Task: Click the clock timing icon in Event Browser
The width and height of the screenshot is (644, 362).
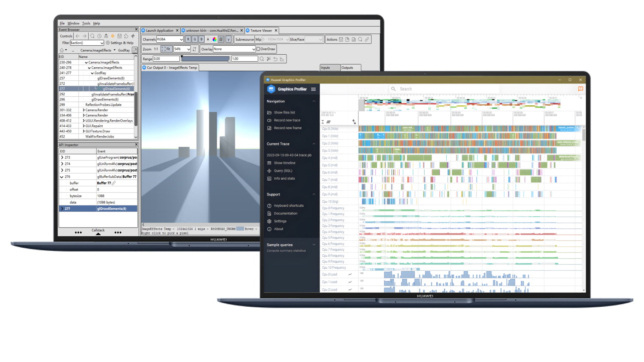Action: click(99, 36)
